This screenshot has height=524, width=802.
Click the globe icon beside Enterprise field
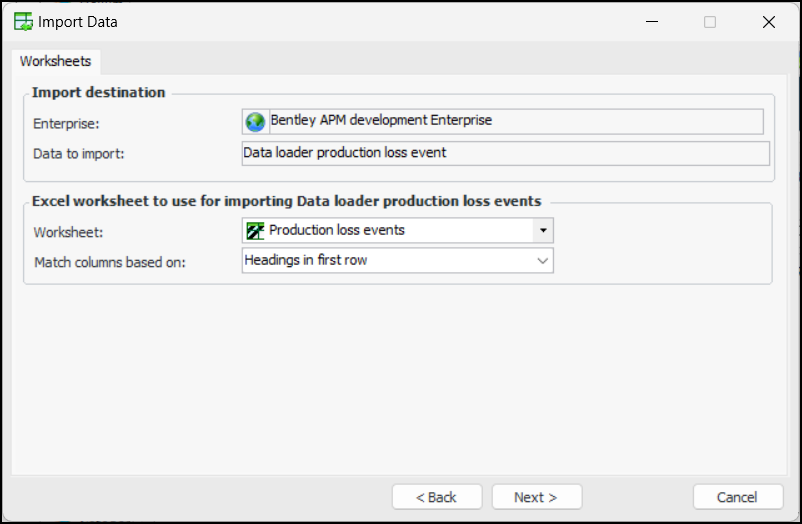(x=255, y=121)
